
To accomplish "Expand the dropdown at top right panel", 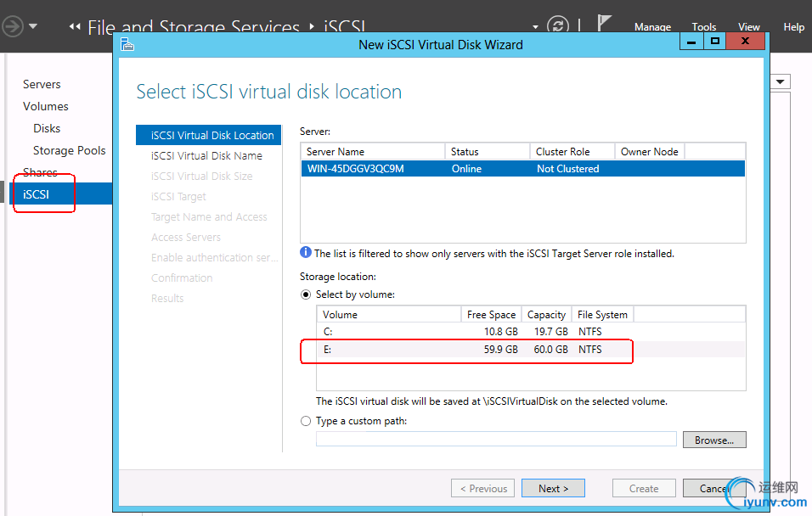I will click(780, 81).
